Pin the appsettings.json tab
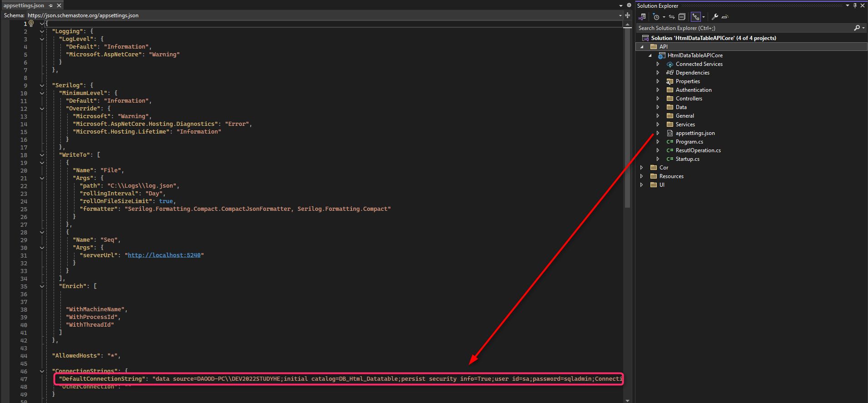Image resolution: width=868 pixels, height=403 pixels. pyautogui.click(x=51, y=5)
